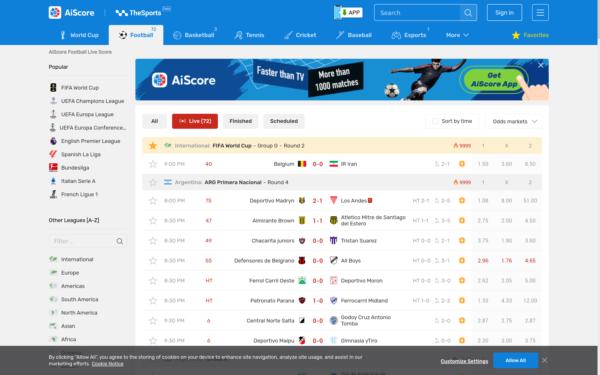Dismiss the cookie notice bar
600x375 pixels.
(x=545, y=360)
